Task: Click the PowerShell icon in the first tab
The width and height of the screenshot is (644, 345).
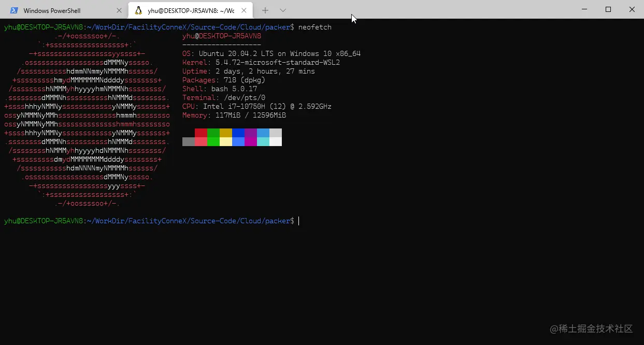Action: click(14, 10)
